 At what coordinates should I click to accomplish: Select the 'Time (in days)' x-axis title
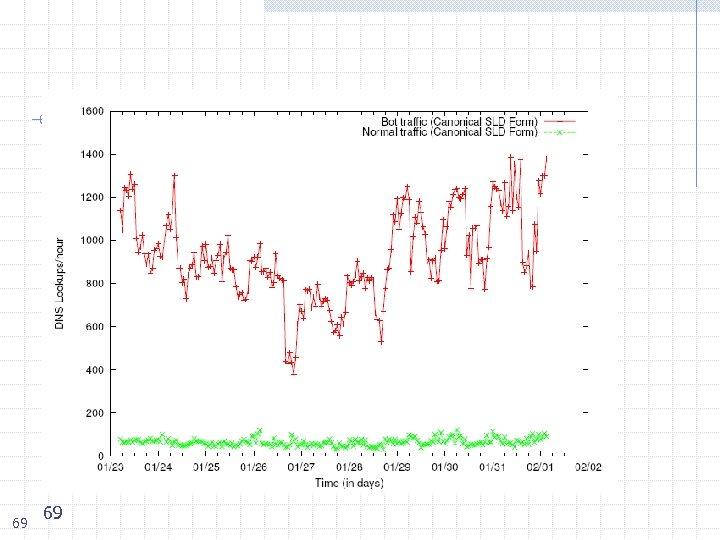point(349,483)
